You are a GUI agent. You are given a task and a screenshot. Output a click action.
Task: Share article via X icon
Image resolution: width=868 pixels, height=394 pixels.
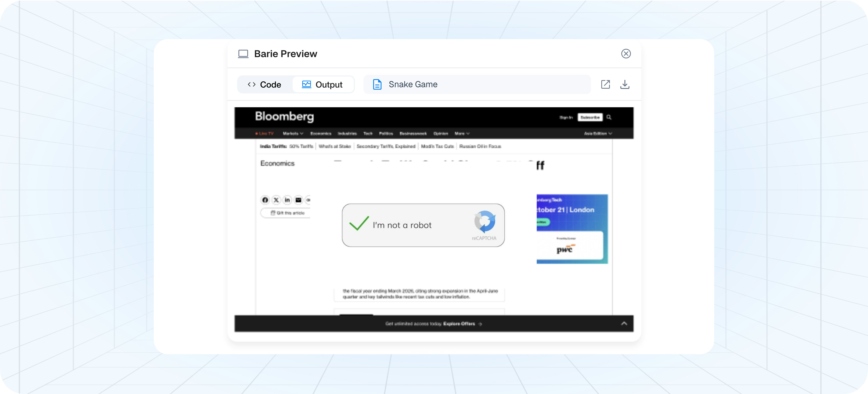click(x=276, y=200)
